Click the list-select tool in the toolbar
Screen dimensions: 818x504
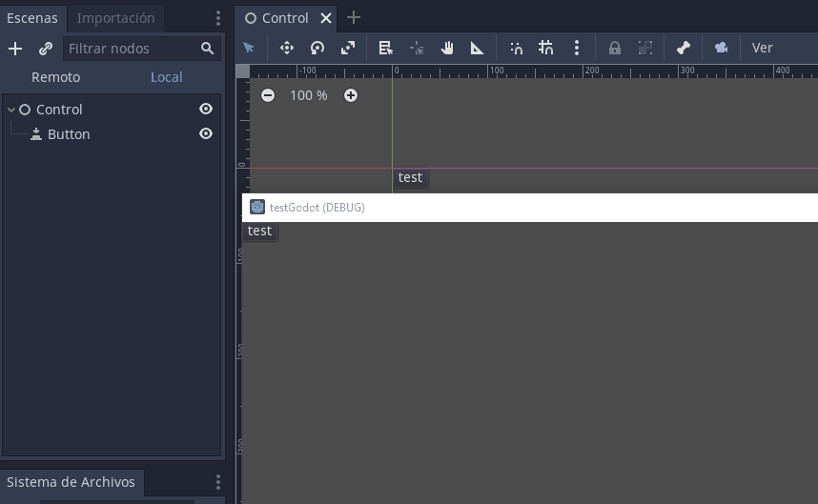[x=385, y=48]
